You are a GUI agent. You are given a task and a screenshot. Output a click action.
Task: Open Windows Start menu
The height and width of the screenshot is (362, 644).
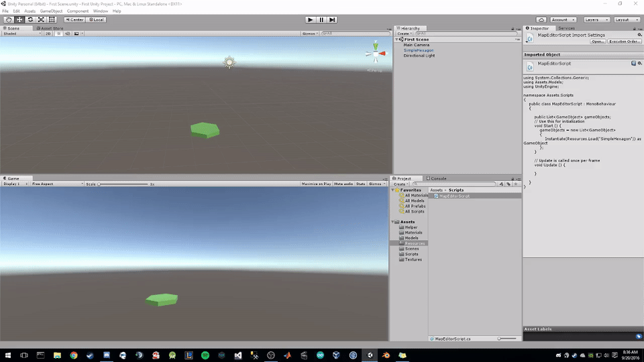click(8, 355)
